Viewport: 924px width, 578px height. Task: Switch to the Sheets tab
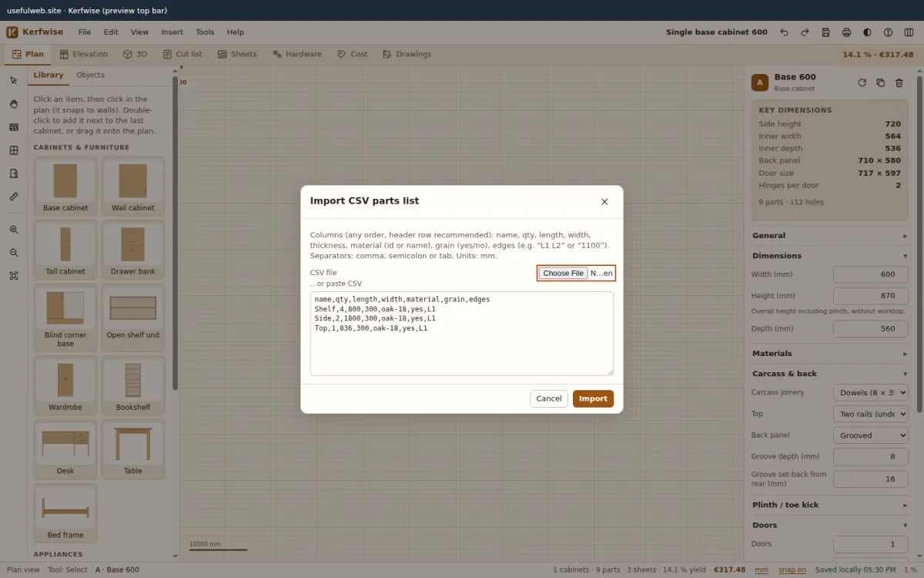237,54
